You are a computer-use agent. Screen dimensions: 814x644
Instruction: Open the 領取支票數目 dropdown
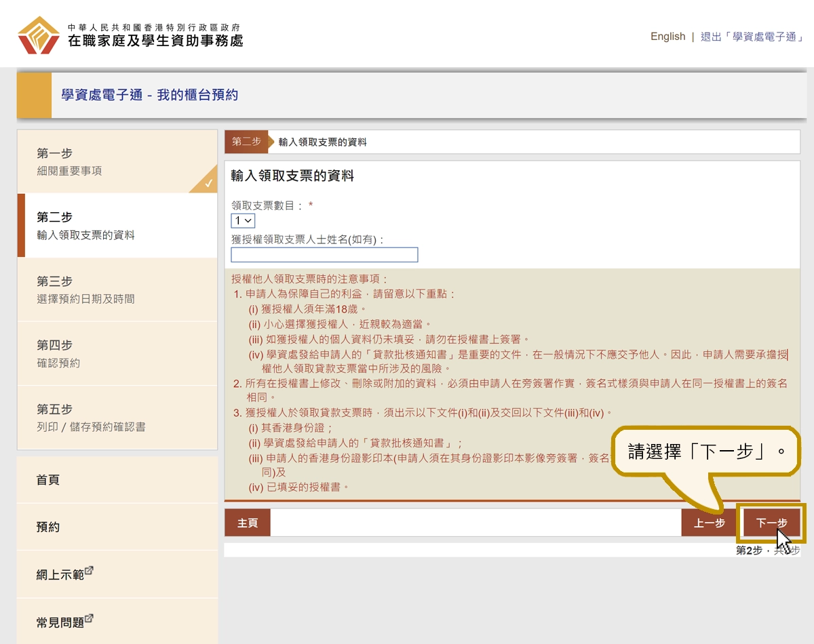click(x=243, y=220)
